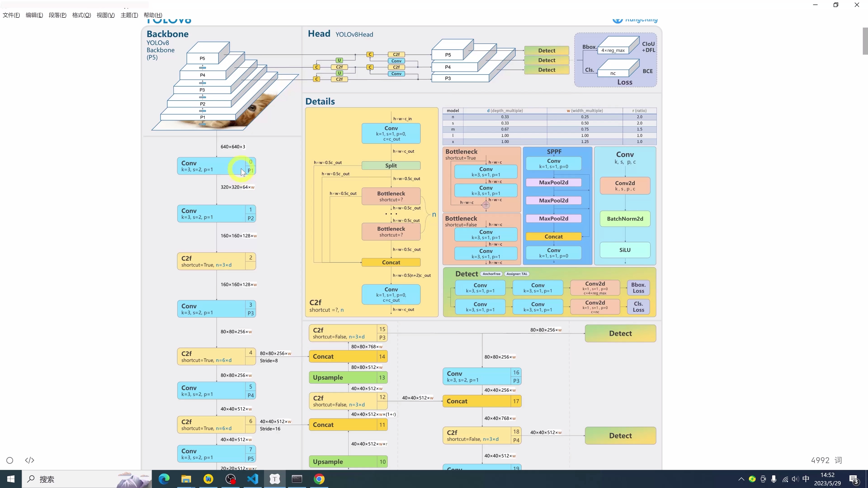Screen dimensions: 868x488
Task: Open the 主题(T) theme menu
Action: (x=129, y=15)
